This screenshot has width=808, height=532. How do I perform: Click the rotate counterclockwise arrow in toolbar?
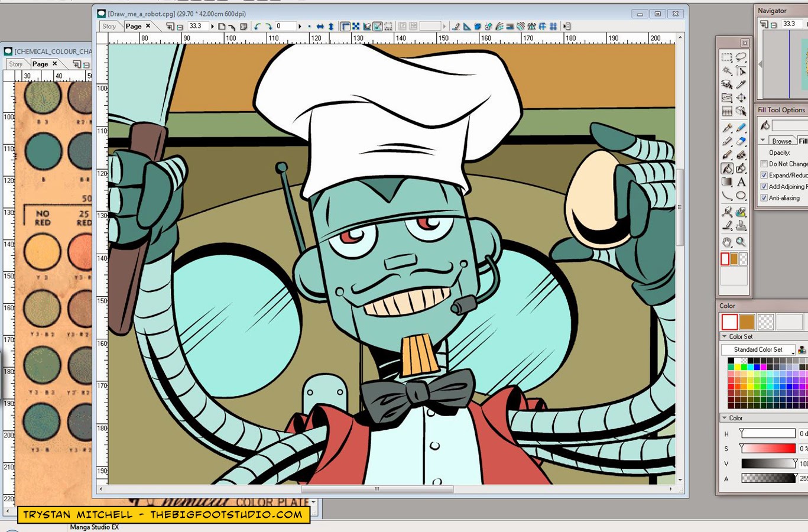[257, 26]
